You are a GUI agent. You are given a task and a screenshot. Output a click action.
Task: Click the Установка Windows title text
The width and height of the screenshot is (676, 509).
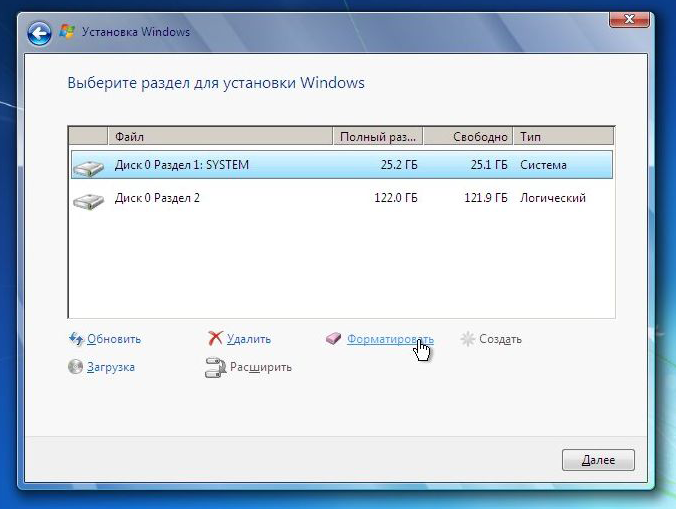click(136, 32)
